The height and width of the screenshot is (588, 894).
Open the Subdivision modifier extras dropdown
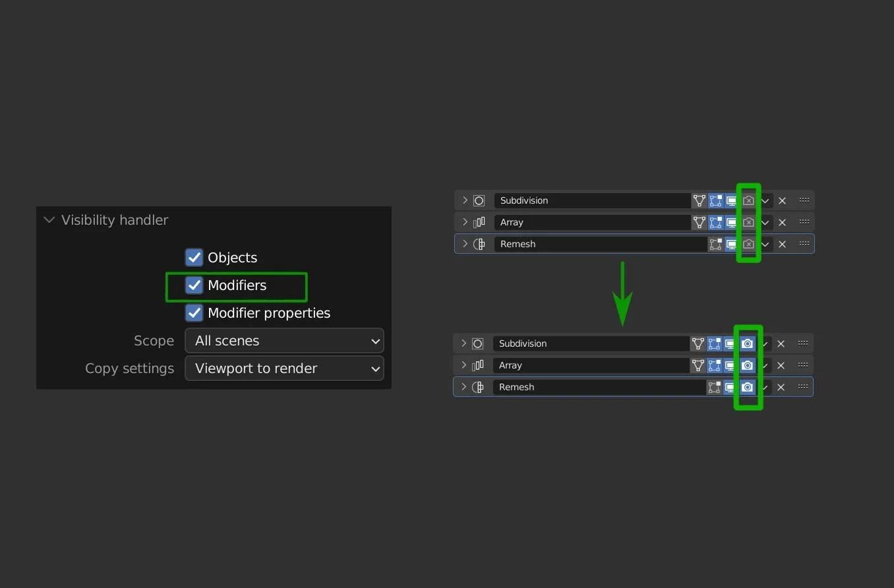(x=765, y=200)
